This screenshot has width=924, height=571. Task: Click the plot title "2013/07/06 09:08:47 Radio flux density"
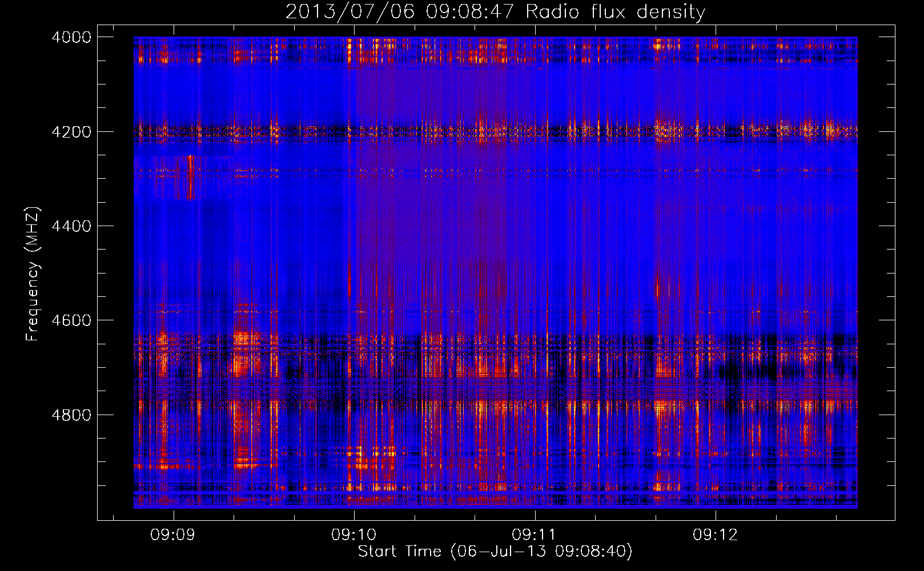pos(495,11)
